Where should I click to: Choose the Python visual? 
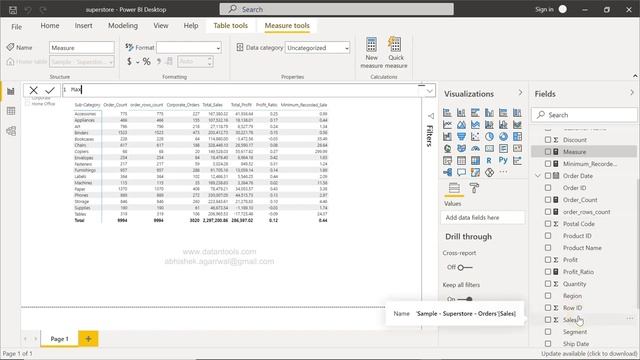(x=503, y=160)
